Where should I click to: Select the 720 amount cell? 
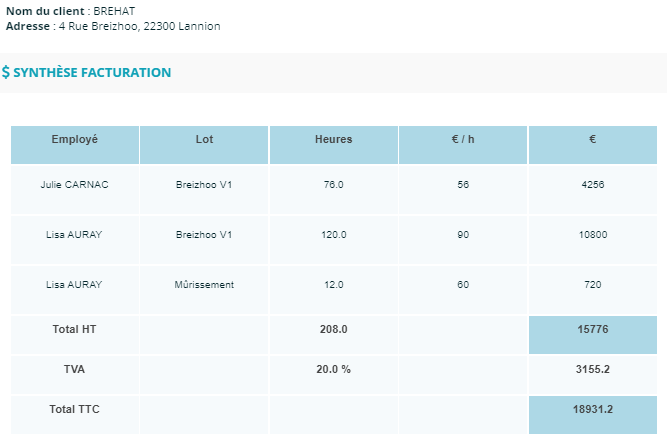[x=593, y=285]
